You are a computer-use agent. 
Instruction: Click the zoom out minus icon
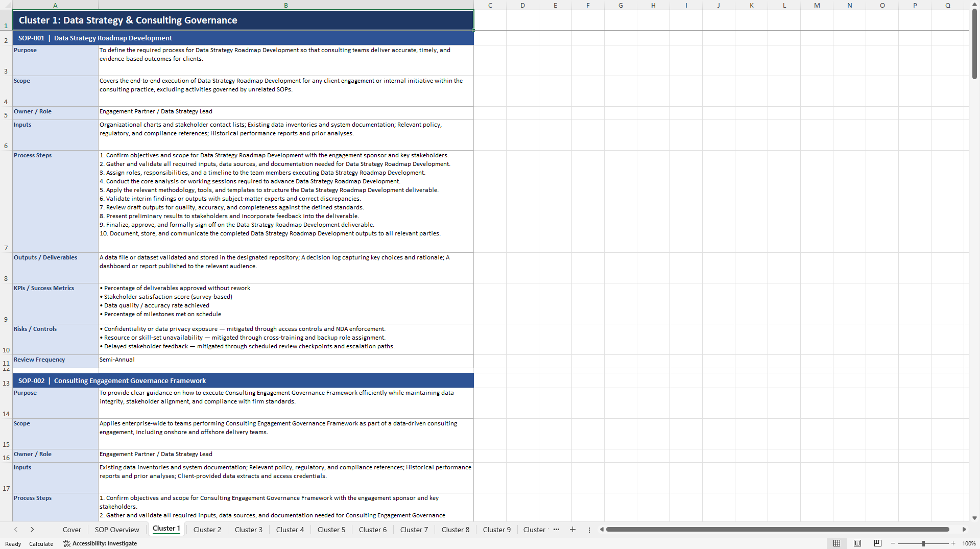pyautogui.click(x=893, y=543)
